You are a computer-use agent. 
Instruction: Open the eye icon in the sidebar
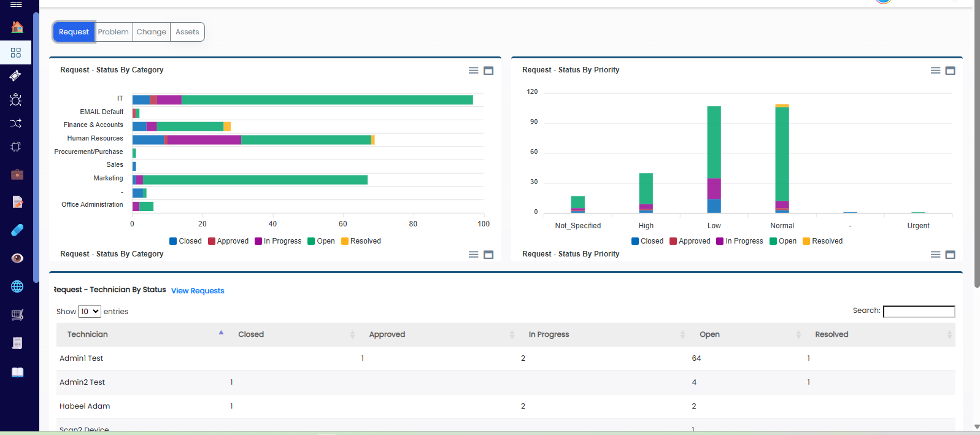point(17,258)
